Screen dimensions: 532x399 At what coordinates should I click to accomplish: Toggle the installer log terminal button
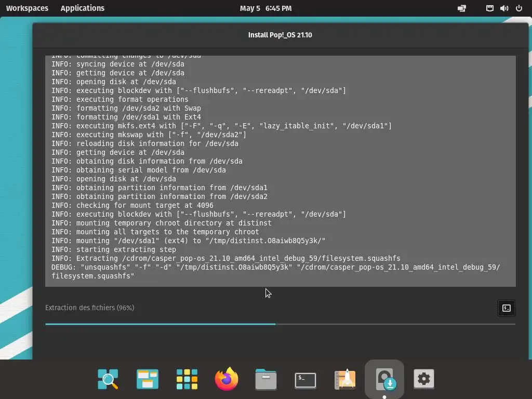(x=506, y=308)
